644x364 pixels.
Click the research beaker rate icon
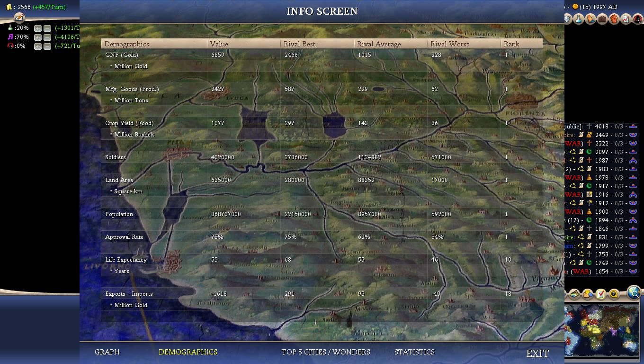tap(10, 28)
